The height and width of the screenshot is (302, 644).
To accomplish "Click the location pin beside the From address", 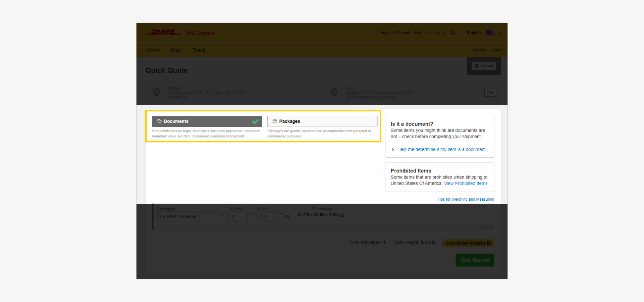I will pos(157,92).
